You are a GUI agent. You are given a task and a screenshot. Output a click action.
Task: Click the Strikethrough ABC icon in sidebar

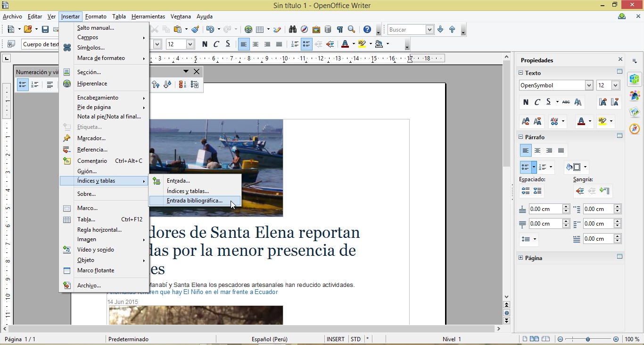[x=566, y=102]
